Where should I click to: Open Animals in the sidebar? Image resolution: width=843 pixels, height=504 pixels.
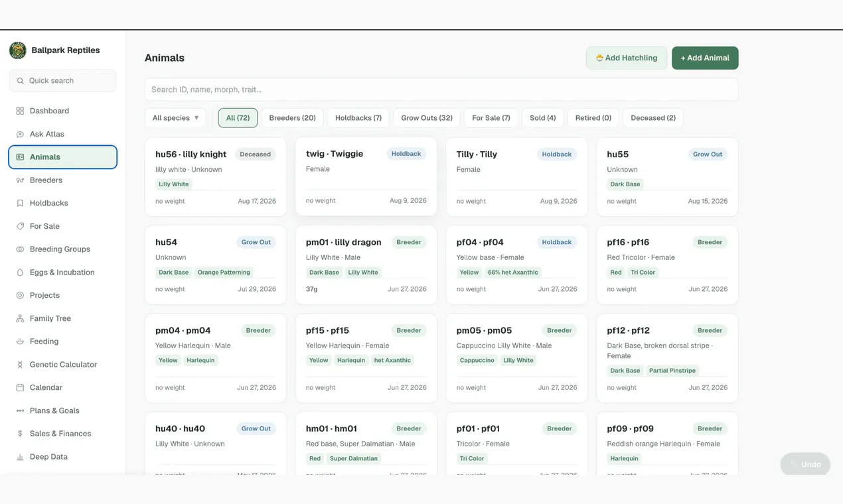(63, 157)
